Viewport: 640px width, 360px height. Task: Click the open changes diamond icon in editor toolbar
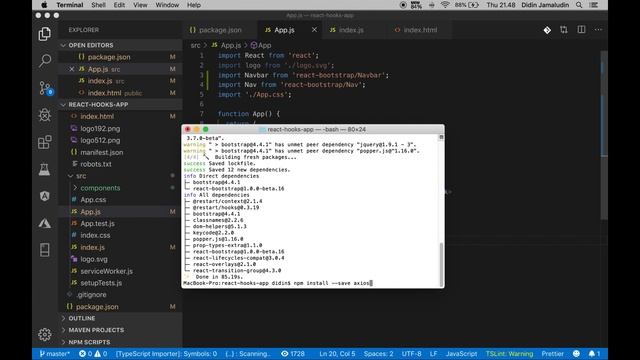tap(547, 30)
